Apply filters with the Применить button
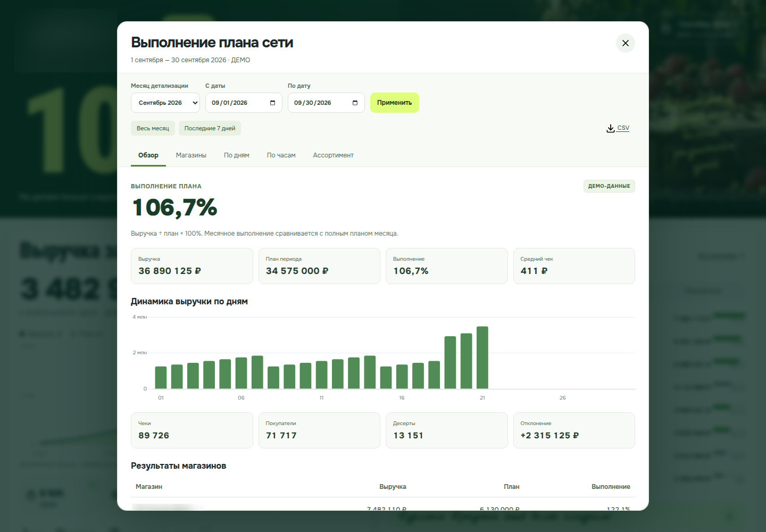 coord(395,103)
